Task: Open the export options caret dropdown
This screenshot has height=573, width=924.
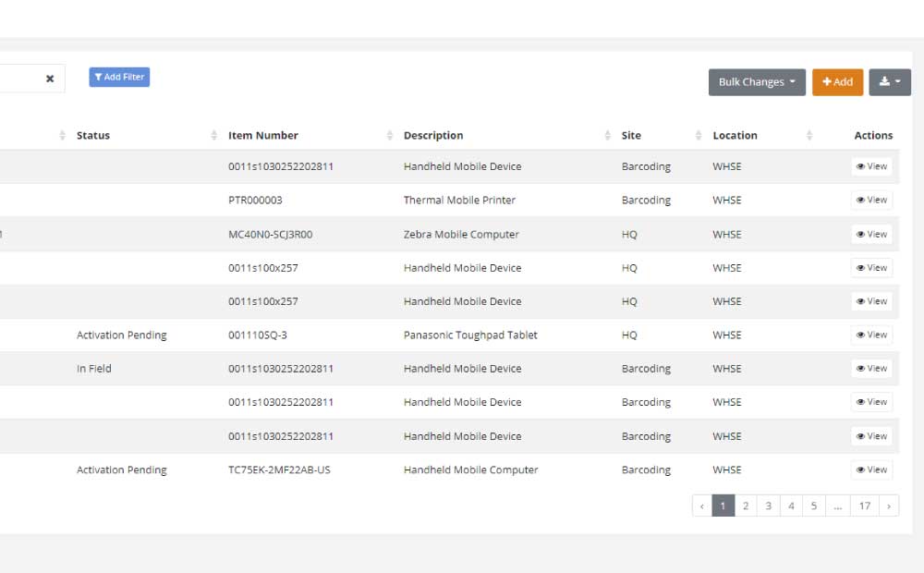Action: (898, 81)
